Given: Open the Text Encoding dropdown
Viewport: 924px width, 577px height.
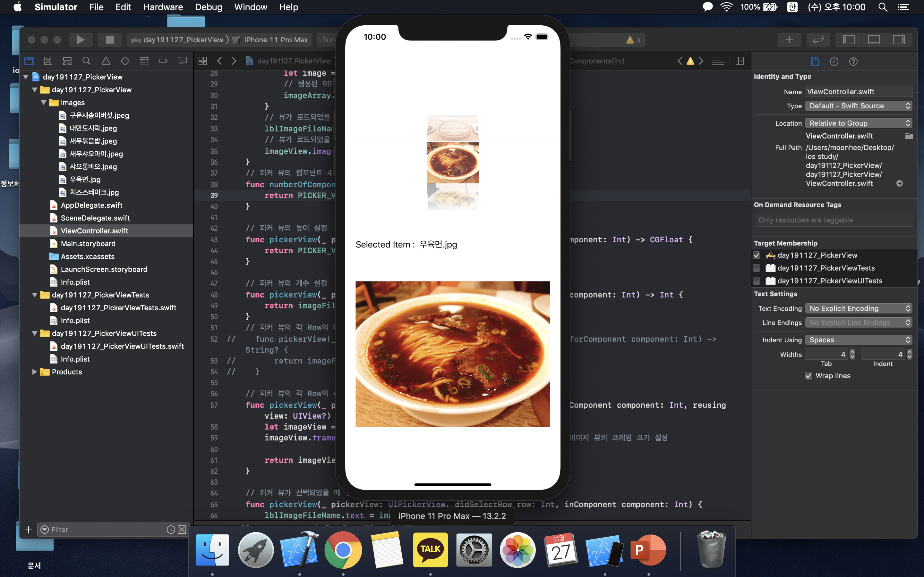Looking at the screenshot, I should coord(858,308).
